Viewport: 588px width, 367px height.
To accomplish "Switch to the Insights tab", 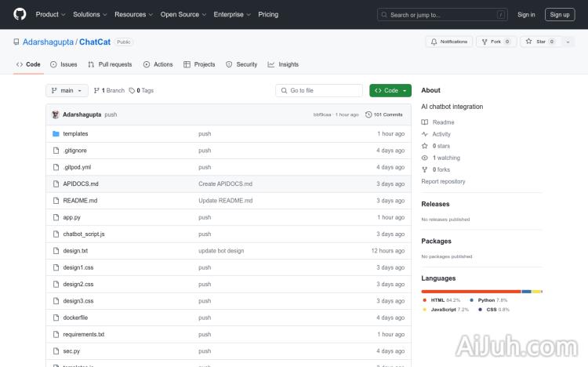I will [283, 64].
